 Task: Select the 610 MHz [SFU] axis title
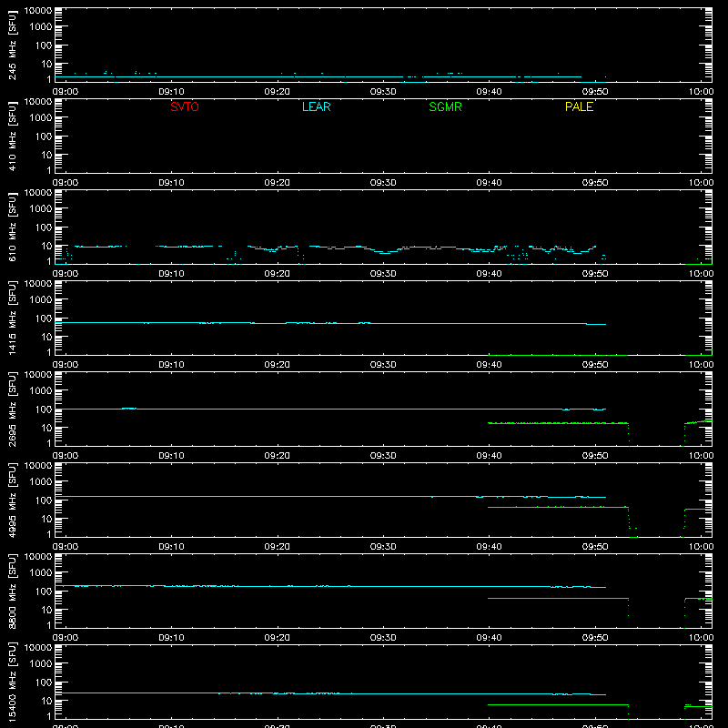pyautogui.click(x=12, y=227)
